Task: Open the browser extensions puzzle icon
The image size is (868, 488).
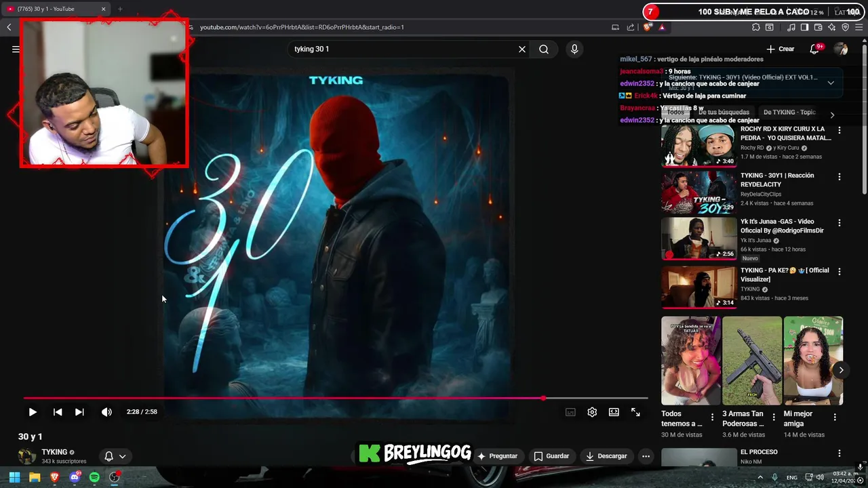Action: (x=755, y=27)
